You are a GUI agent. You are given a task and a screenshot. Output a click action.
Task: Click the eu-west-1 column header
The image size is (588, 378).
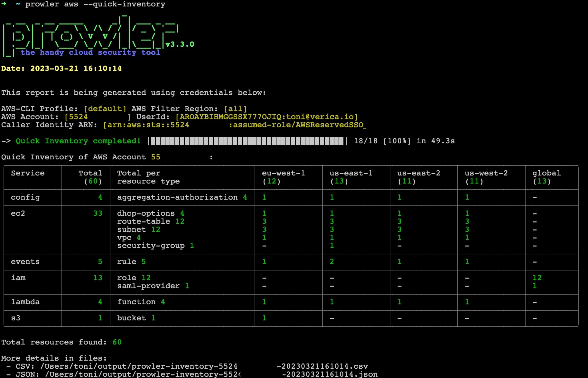[283, 177]
